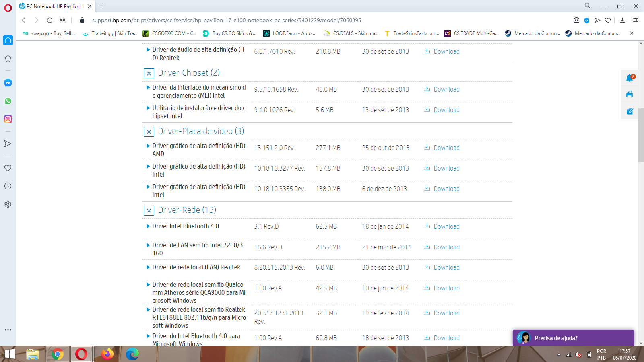Show more bookmarks chevron

coord(632,33)
